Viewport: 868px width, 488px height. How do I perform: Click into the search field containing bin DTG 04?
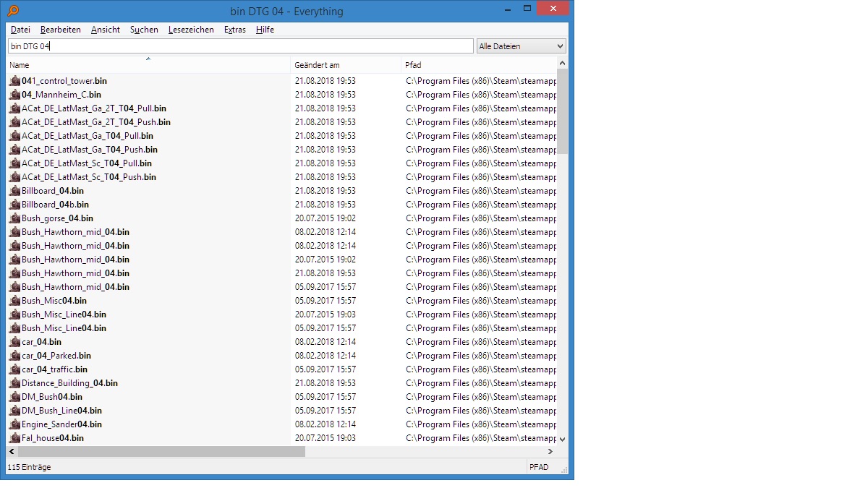[x=240, y=46]
